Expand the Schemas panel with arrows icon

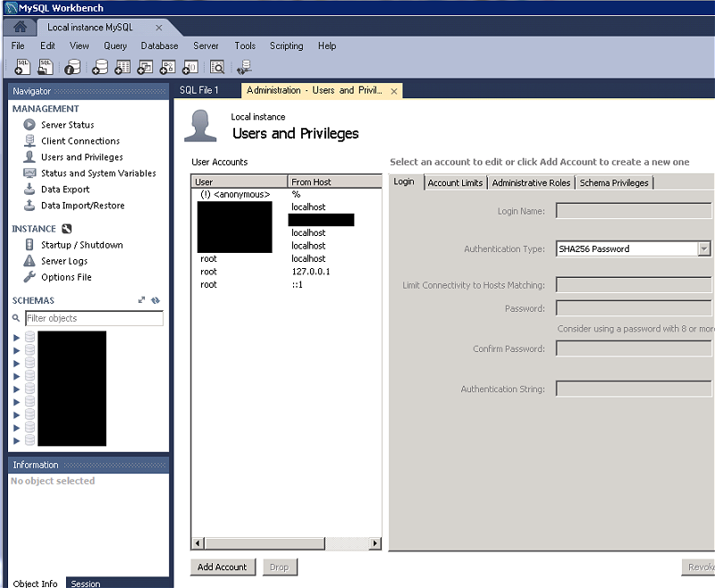[141, 300]
